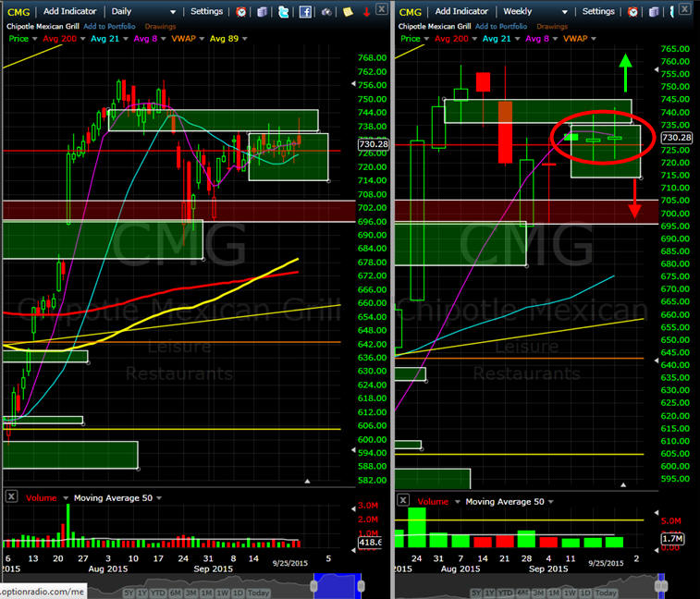Select 1W range in Daily chart

(x=222, y=593)
